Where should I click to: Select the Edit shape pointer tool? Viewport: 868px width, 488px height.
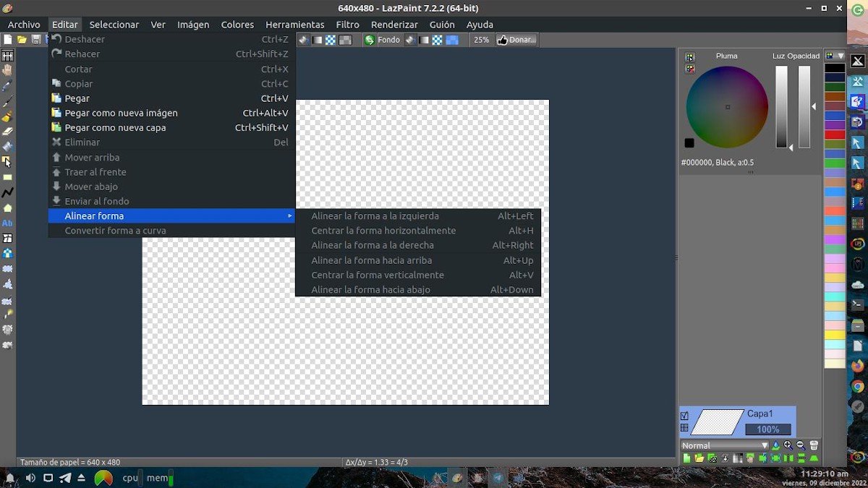7,161
